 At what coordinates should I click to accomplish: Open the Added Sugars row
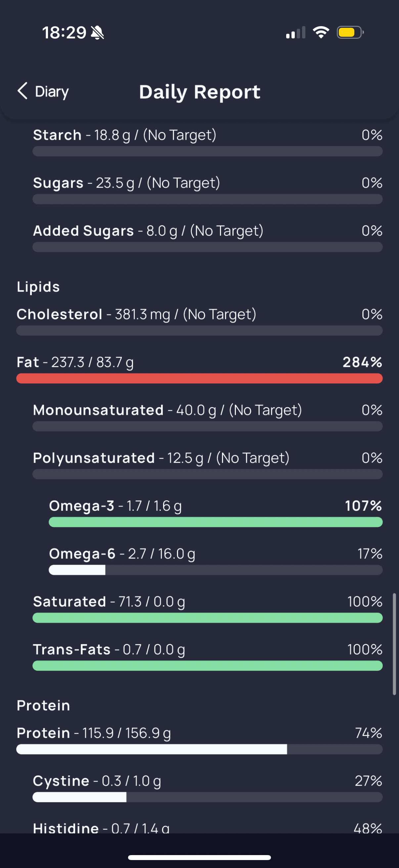tap(207, 238)
